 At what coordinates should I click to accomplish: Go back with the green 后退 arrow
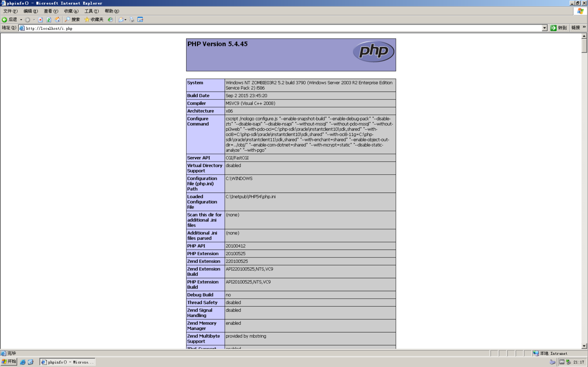pyautogui.click(x=9, y=20)
